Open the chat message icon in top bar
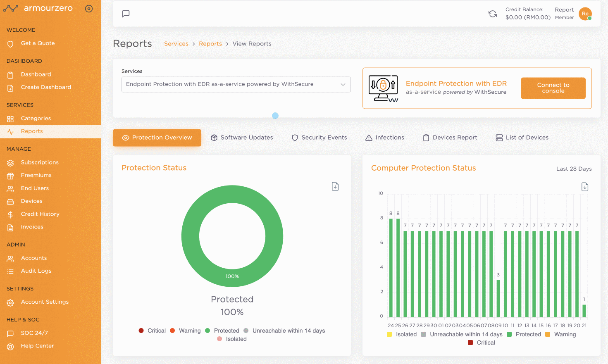Screen dimensions: 608x364 pyautogui.click(x=126, y=14)
